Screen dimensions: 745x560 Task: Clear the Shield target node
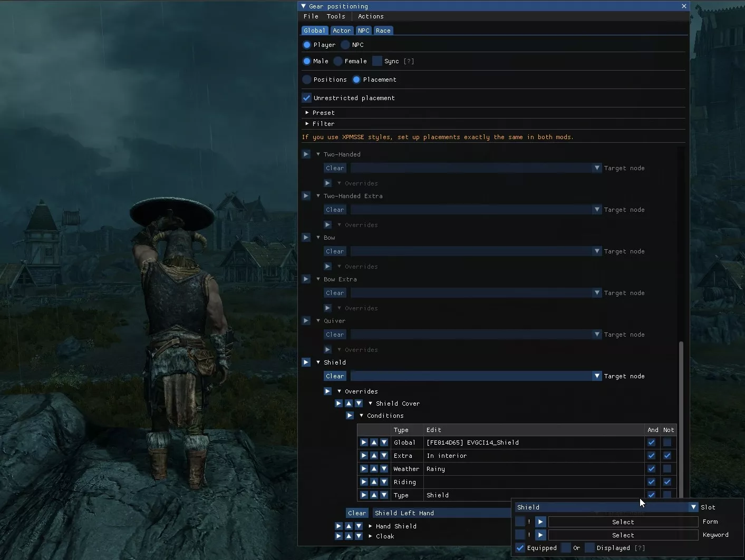coord(335,376)
